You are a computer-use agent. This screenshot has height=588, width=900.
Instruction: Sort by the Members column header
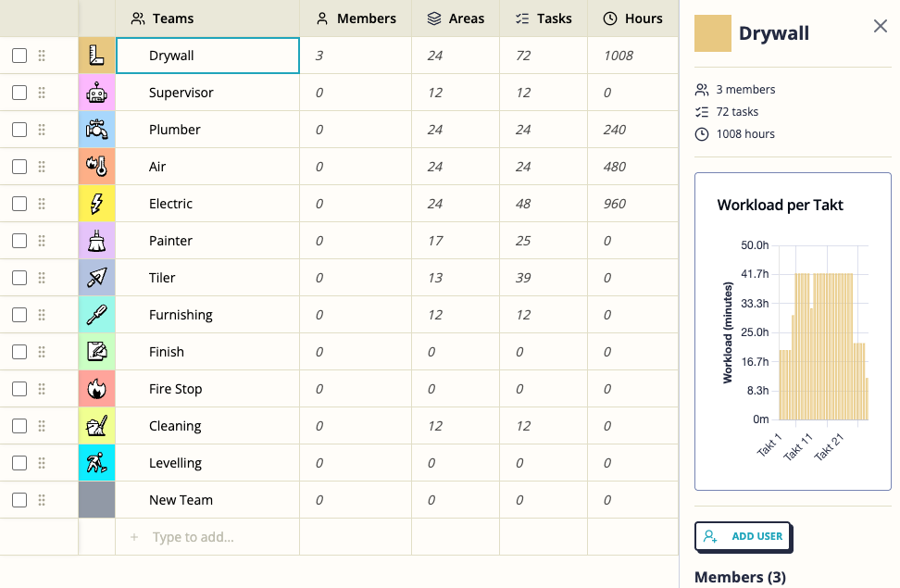(x=356, y=19)
